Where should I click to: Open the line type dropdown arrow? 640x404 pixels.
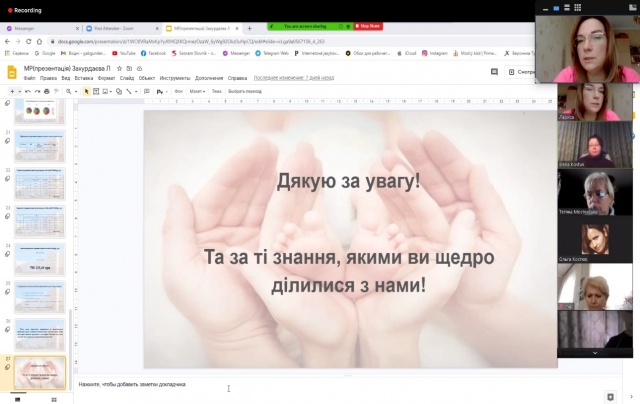tap(136, 91)
